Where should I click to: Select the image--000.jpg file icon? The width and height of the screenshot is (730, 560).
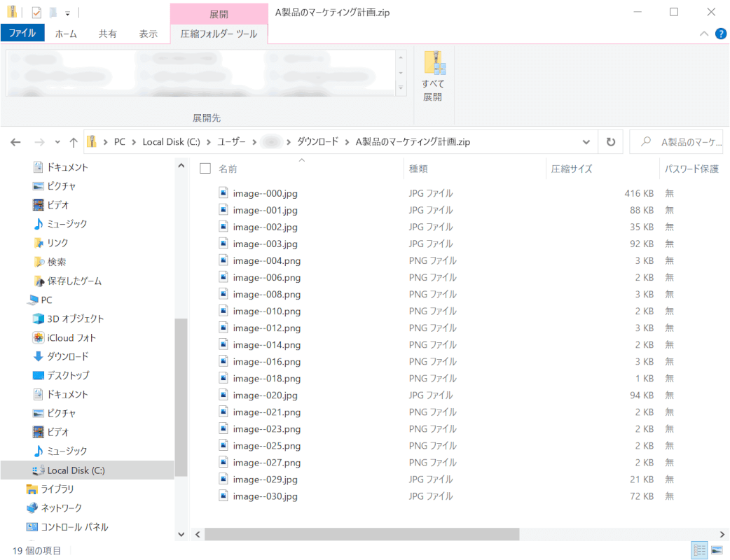[x=223, y=192]
